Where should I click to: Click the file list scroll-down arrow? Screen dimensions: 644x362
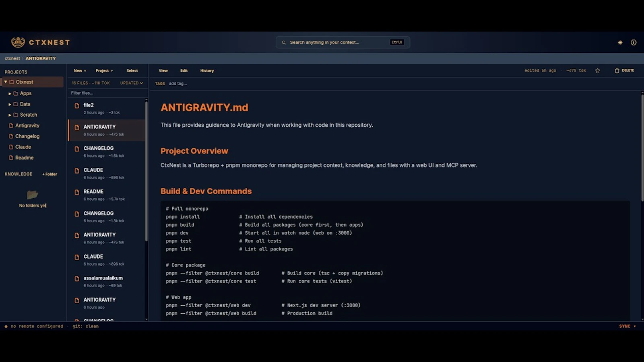(x=146, y=319)
